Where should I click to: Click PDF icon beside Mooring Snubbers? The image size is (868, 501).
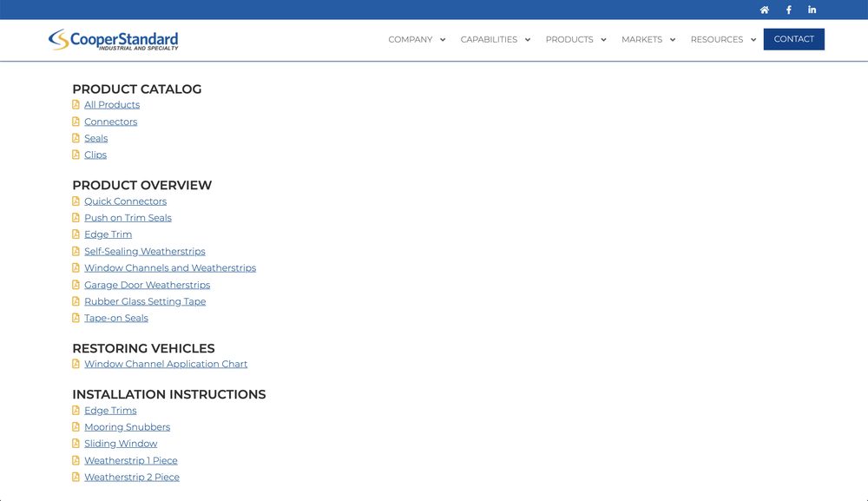pos(76,427)
